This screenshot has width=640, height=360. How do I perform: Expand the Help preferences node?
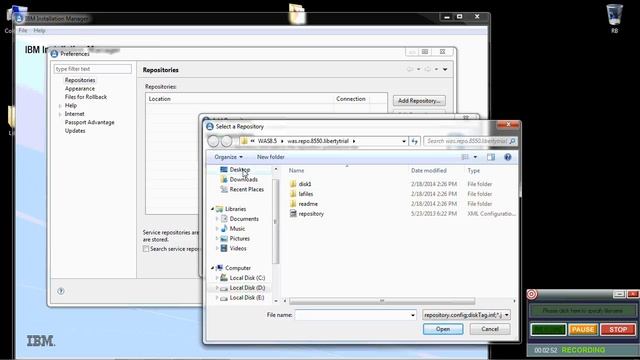pyautogui.click(x=60, y=106)
